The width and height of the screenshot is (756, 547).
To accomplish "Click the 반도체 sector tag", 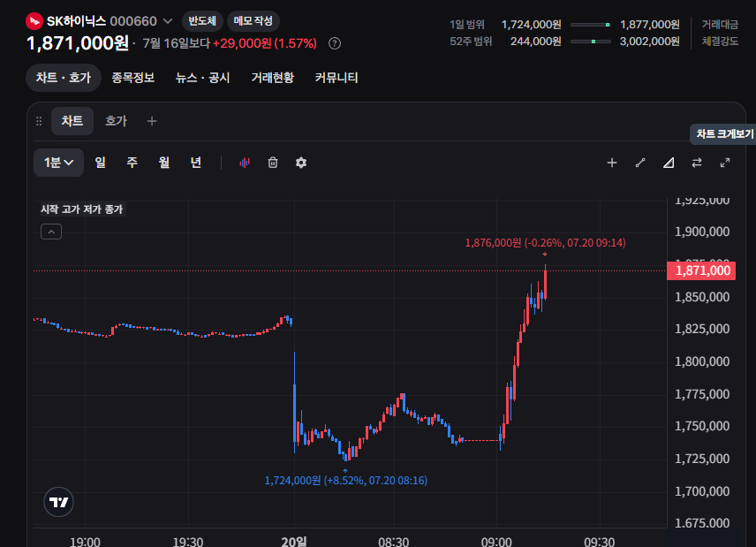I will (202, 21).
